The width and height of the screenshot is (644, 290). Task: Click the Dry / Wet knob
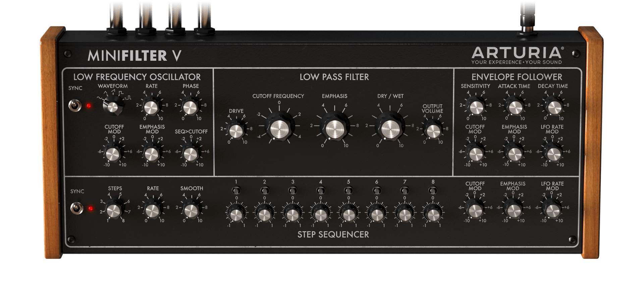[x=390, y=127]
